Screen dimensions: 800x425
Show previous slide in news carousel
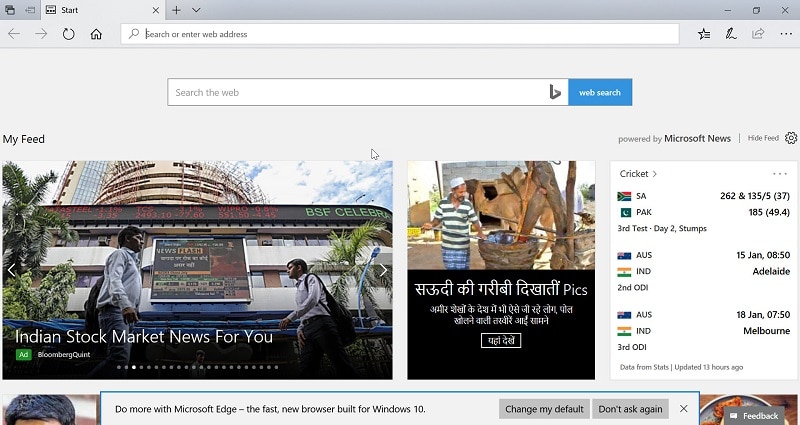click(x=11, y=270)
